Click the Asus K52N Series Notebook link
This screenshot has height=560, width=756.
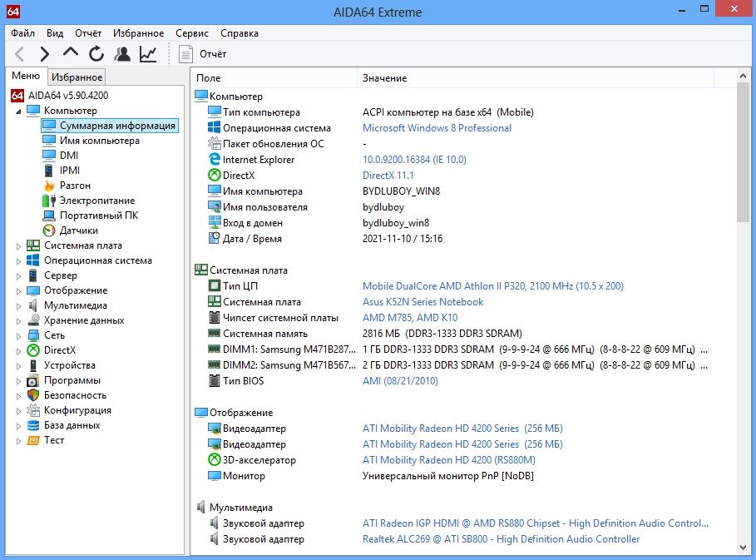(422, 302)
